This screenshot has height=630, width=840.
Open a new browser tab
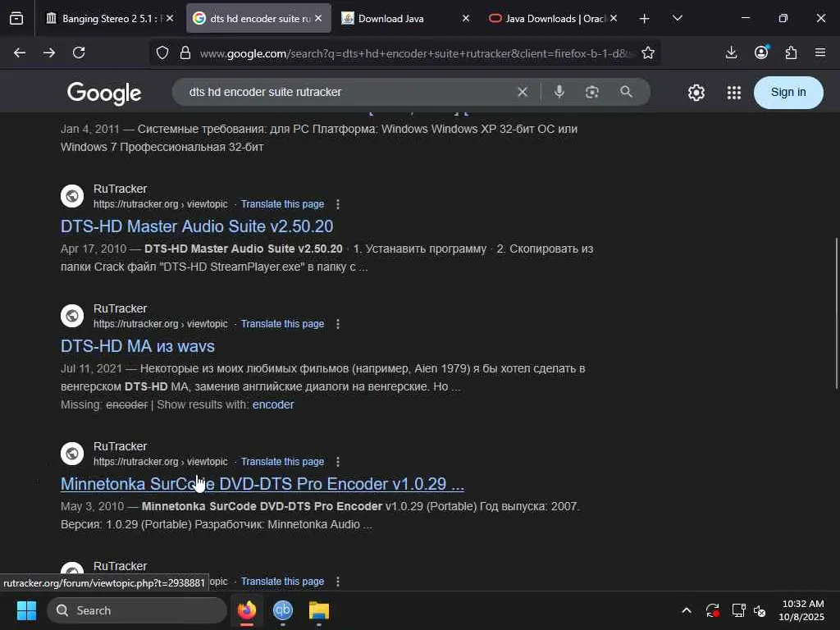click(645, 19)
